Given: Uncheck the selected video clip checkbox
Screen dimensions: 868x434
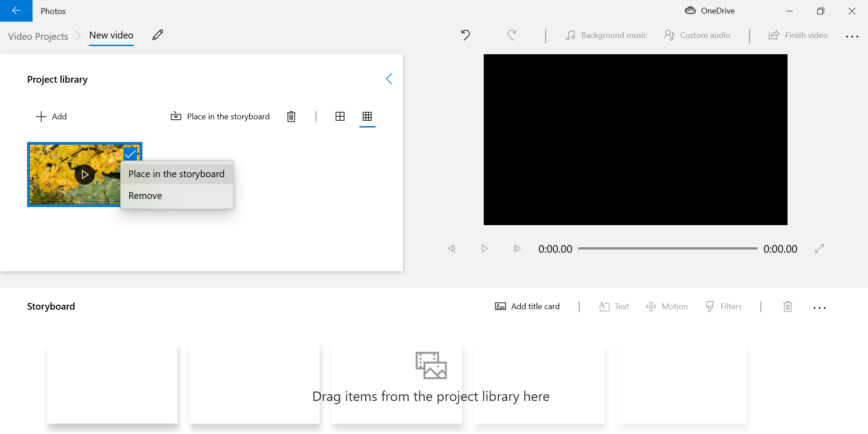Looking at the screenshot, I should coord(130,154).
